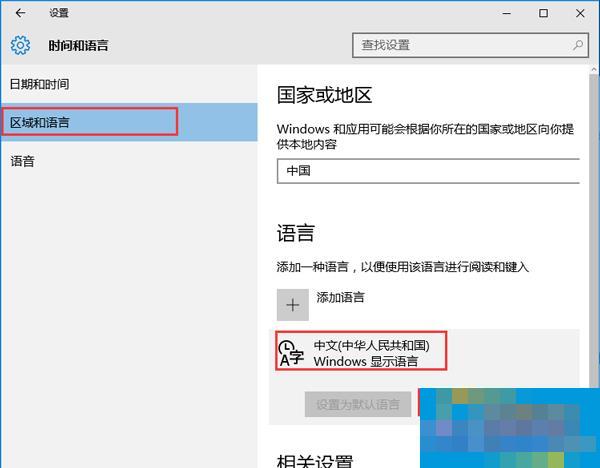Click the 添加语言 label
The image size is (600, 468).
[x=340, y=297]
